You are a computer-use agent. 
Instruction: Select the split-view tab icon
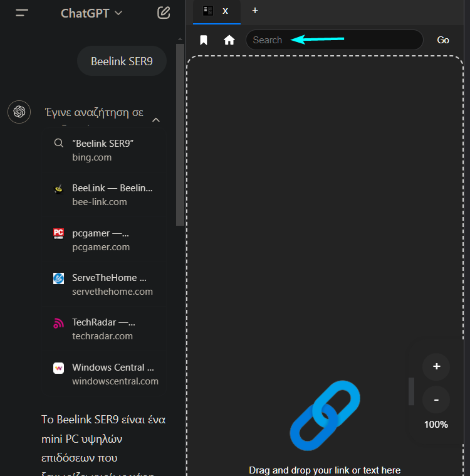pyautogui.click(x=208, y=11)
